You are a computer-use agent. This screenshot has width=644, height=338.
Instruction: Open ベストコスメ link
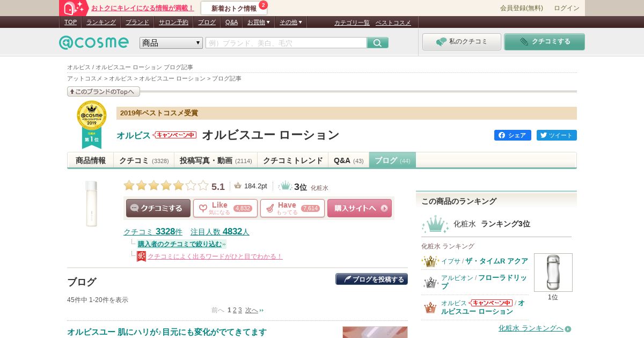393,23
